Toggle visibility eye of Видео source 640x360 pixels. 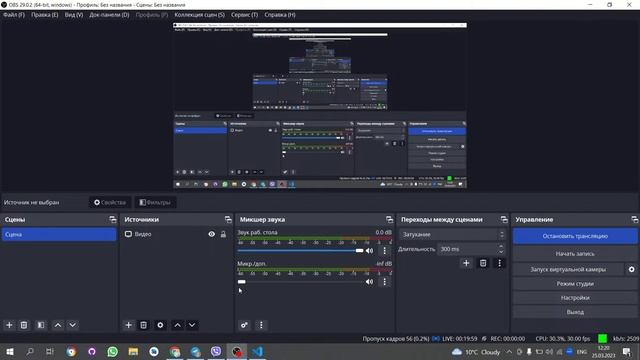211,234
